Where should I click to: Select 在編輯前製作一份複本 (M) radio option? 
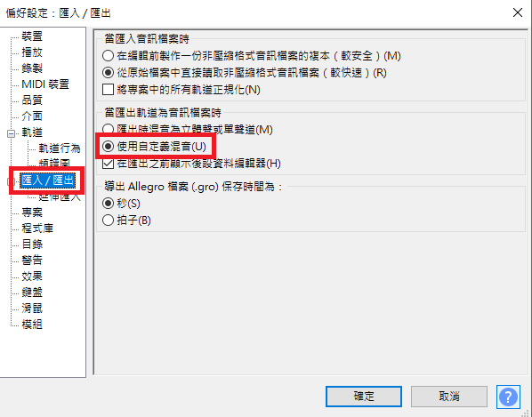[x=108, y=56]
